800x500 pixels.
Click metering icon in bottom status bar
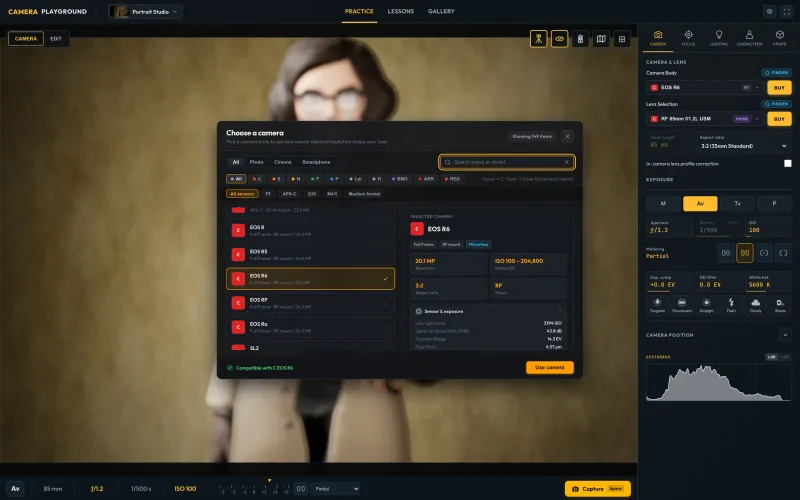[x=301, y=489]
